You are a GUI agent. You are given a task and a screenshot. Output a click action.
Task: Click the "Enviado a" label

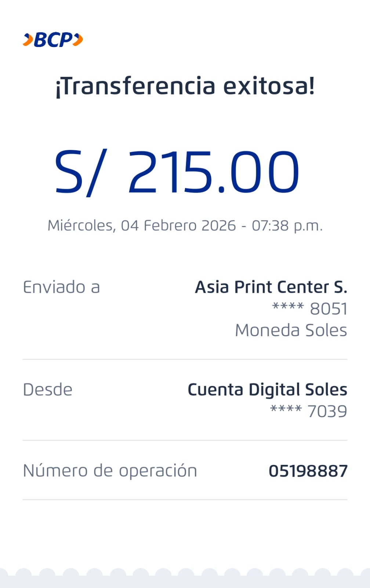pos(61,287)
